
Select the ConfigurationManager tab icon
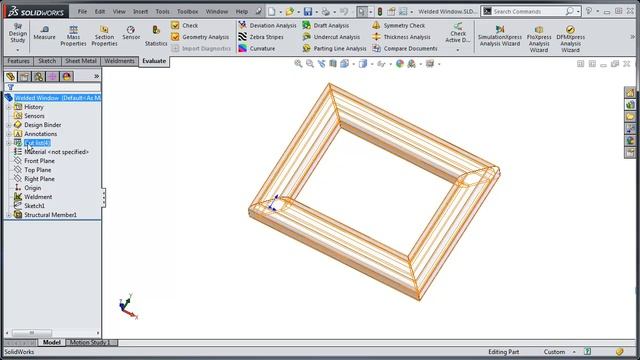click(x=39, y=76)
